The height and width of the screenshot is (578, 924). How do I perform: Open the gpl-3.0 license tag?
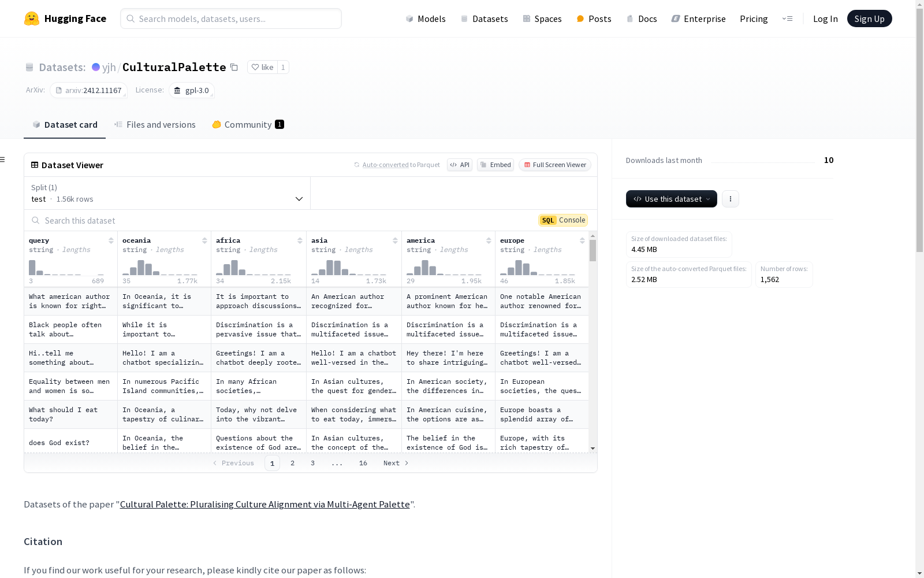[192, 90]
